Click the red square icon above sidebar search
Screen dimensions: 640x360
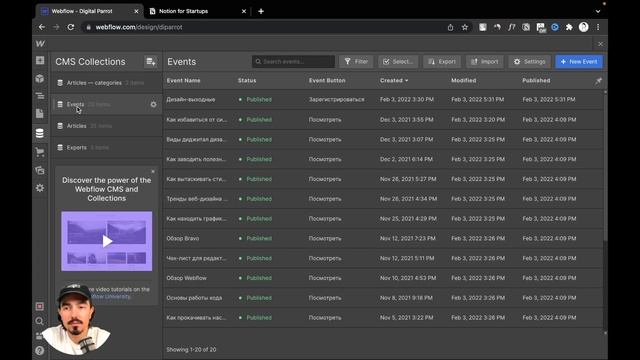click(x=40, y=306)
